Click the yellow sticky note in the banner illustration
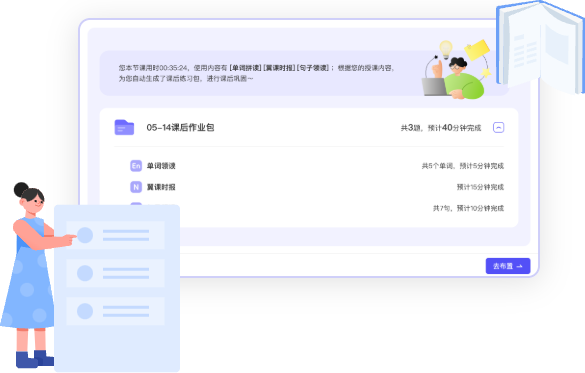The image size is (585, 373). (477, 50)
